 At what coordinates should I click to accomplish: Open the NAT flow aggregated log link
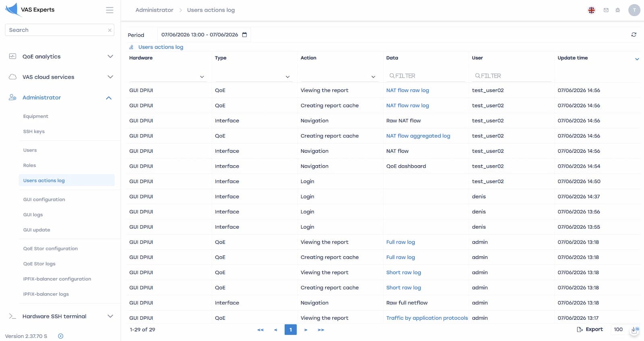click(x=418, y=136)
